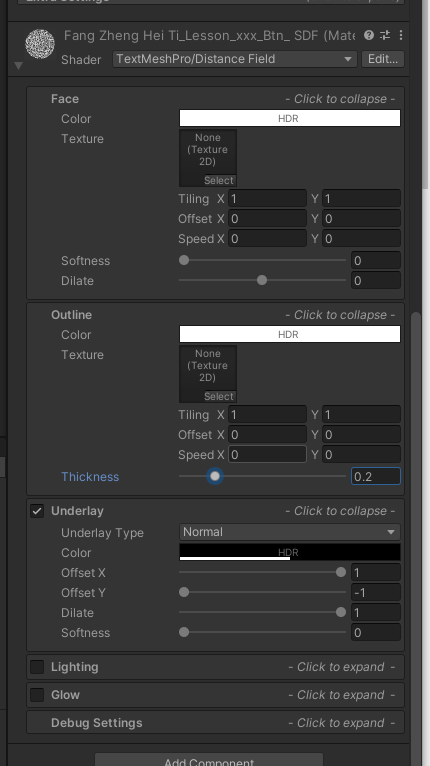Expand the Debug Settings section
This screenshot has width=430, height=766.
(215, 723)
